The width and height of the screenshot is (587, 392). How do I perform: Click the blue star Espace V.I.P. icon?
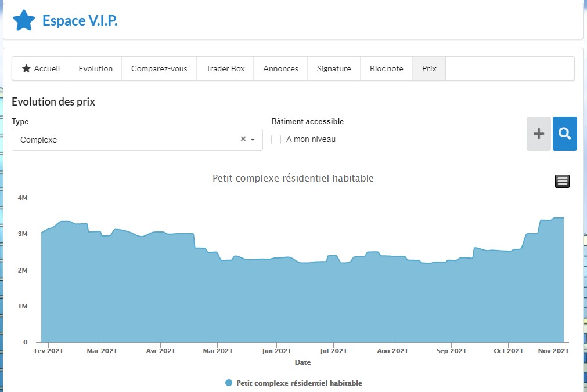(24, 20)
